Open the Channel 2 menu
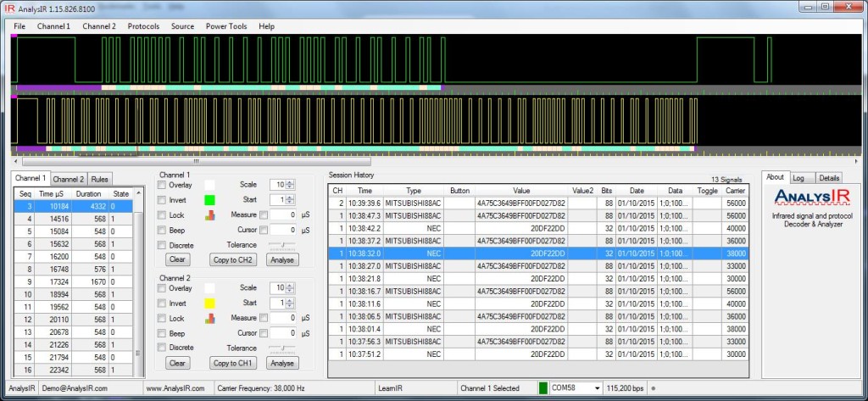868x401 pixels. coord(99,26)
